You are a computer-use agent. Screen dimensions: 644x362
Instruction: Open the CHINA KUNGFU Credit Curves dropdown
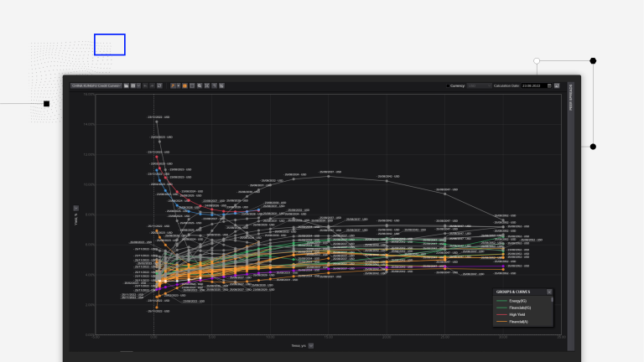pos(96,85)
